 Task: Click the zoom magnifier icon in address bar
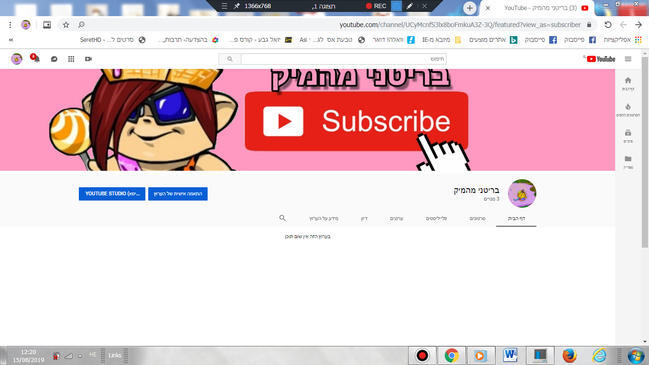pyautogui.click(x=82, y=25)
